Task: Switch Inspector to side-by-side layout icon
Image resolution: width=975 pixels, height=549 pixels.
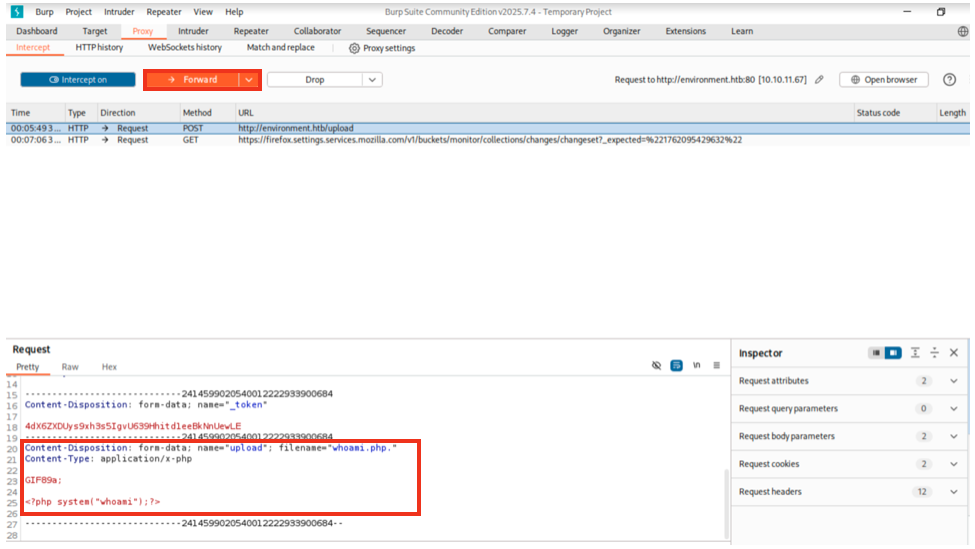Action: 893,353
